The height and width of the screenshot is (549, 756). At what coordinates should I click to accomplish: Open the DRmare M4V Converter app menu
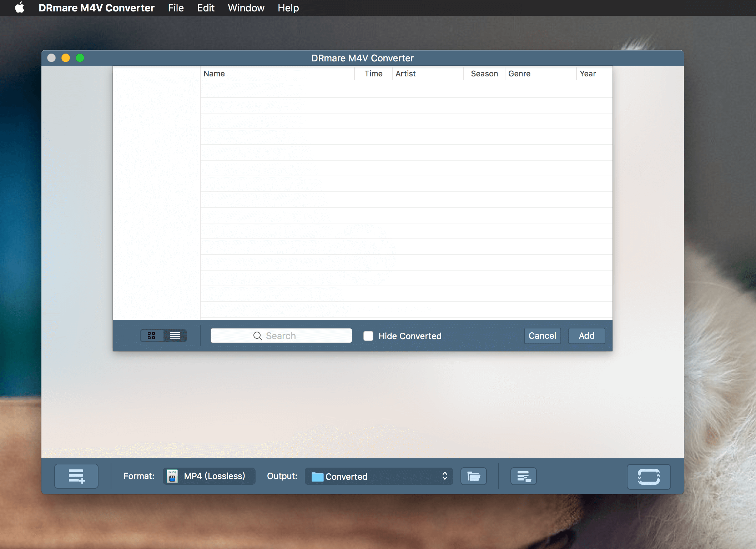tap(96, 8)
